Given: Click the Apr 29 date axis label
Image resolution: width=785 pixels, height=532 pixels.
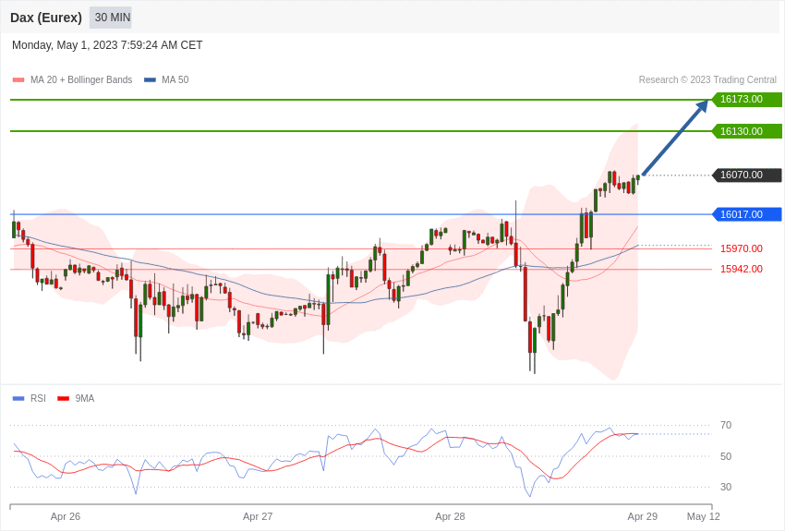Looking at the screenshot, I should [x=643, y=516].
